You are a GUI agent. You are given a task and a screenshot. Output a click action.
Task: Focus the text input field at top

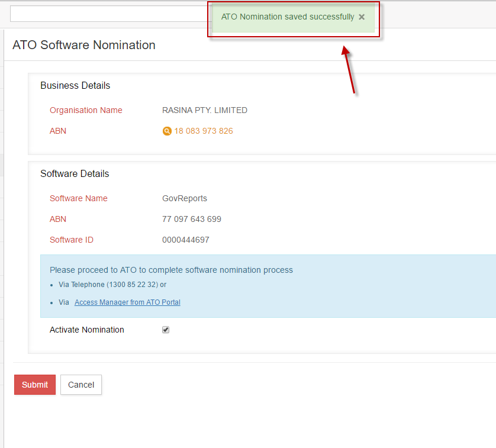107,14
